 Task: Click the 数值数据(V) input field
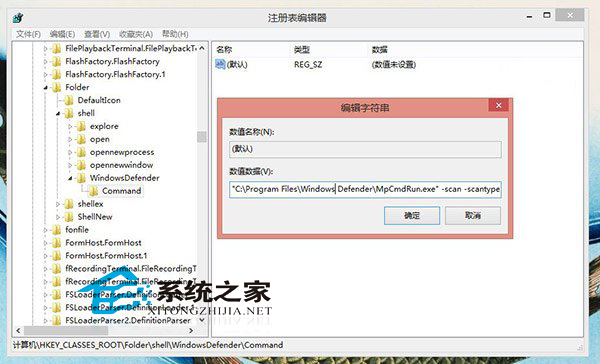click(x=365, y=189)
